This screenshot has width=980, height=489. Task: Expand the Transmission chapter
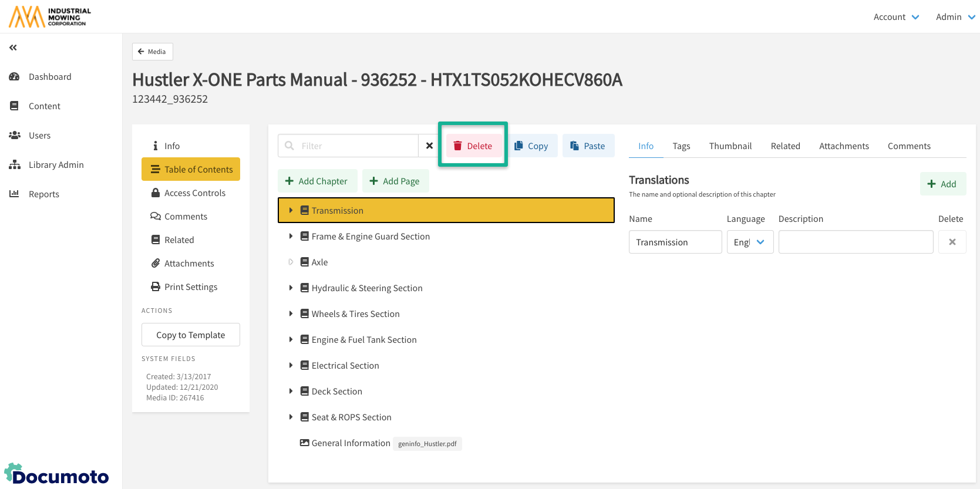[291, 210]
